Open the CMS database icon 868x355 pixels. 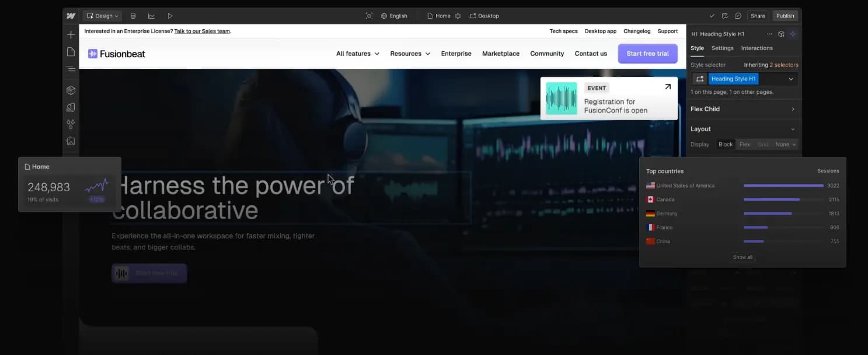(x=133, y=16)
